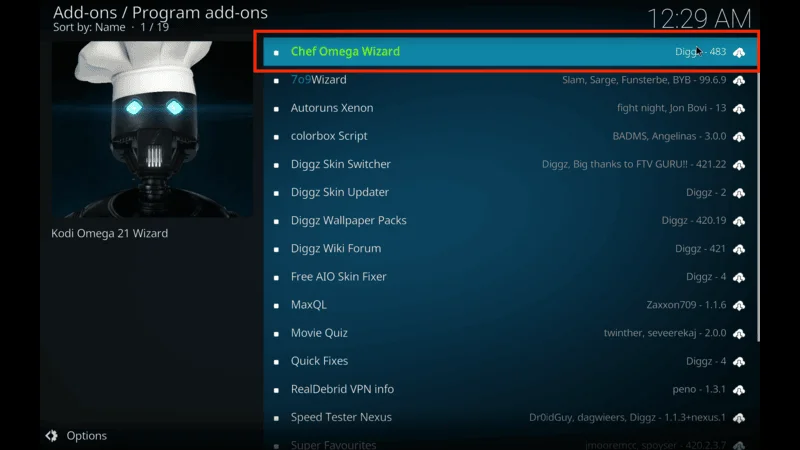Click the add-on list scrollbar
Screen dimensions: 800x450
[759, 207]
